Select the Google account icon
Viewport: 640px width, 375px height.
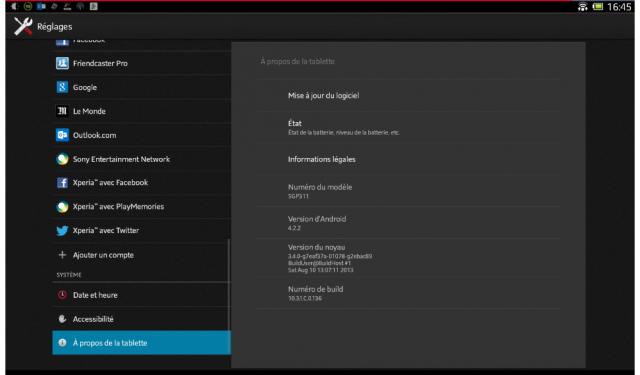coord(62,87)
